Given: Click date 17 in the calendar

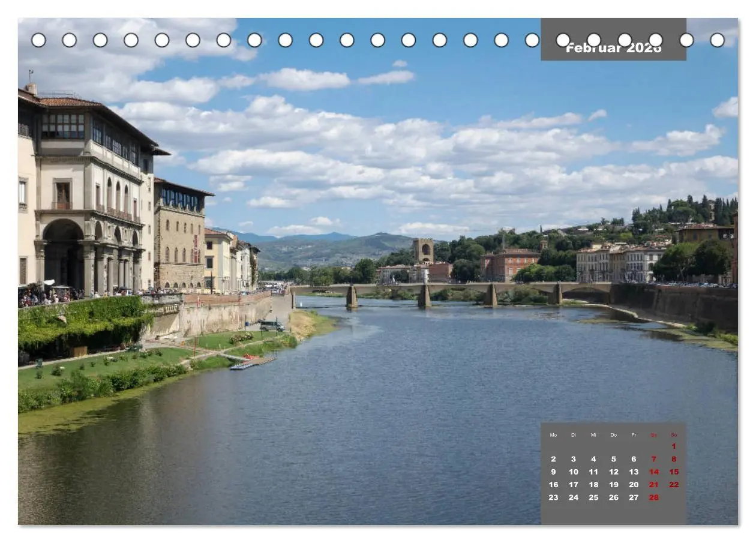Looking at the screenshot, I should pos(573,485).
